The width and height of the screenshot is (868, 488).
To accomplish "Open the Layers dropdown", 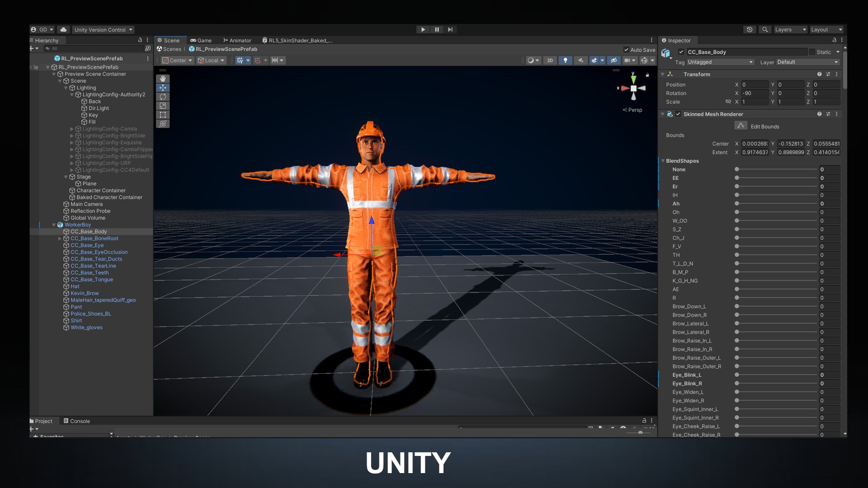I will pos(790,29).
